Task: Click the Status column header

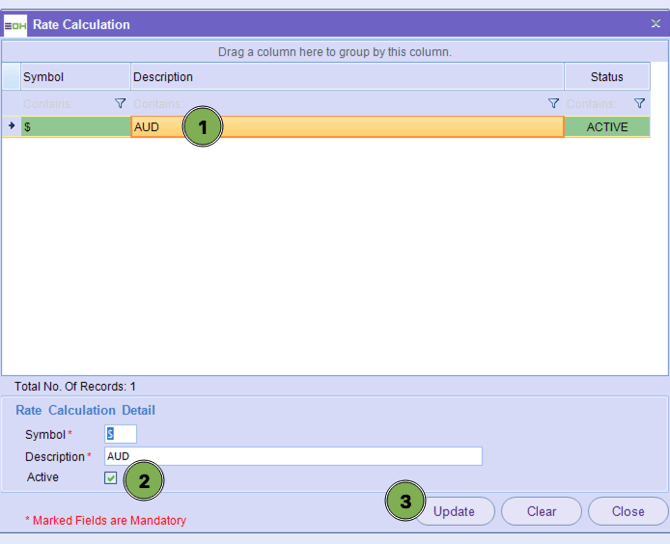Action: point(607,77)
